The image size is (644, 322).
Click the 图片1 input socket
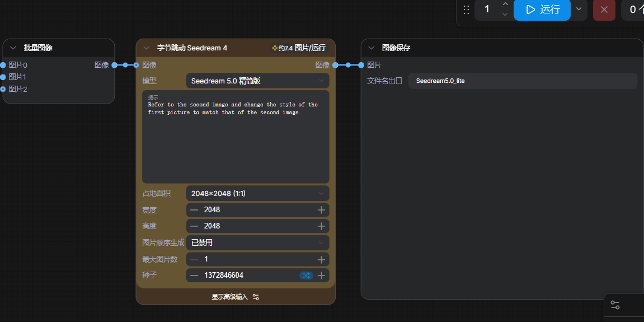[x=3, y=77]
